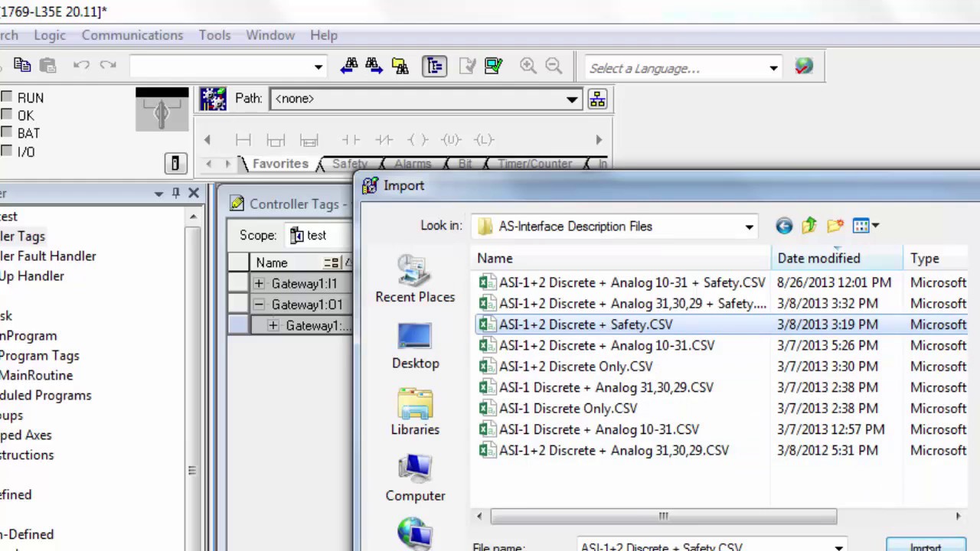Image resolution: width=980 pixels, height=551 pixels.
Task: Click the horizontal file list scrollbar
Action: point(663,517)
